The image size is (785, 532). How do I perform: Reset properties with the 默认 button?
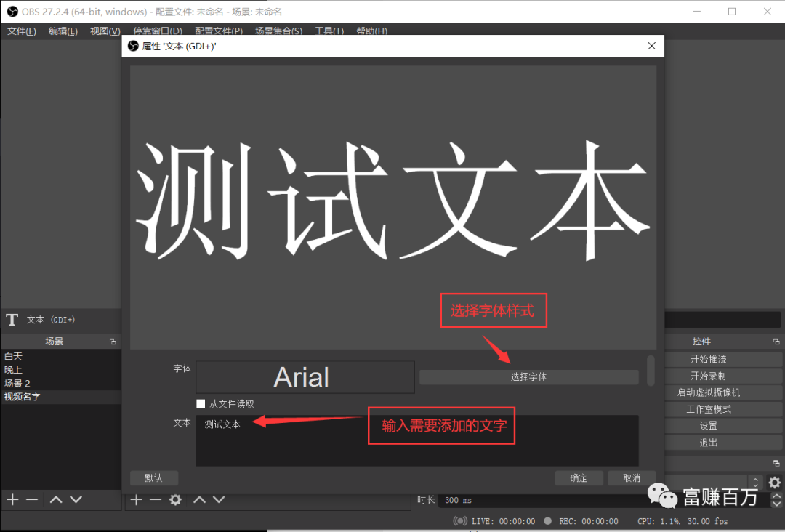point(154,477)
